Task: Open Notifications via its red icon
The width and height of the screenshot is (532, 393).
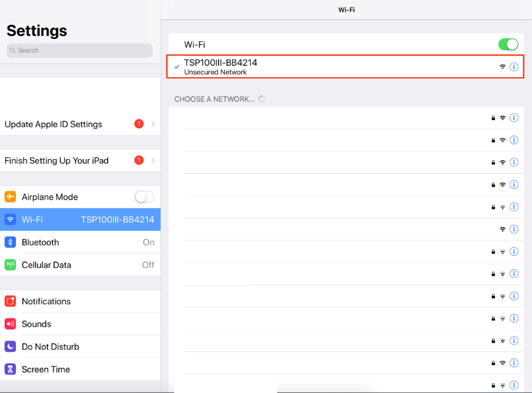Action: tap(10, 301)
